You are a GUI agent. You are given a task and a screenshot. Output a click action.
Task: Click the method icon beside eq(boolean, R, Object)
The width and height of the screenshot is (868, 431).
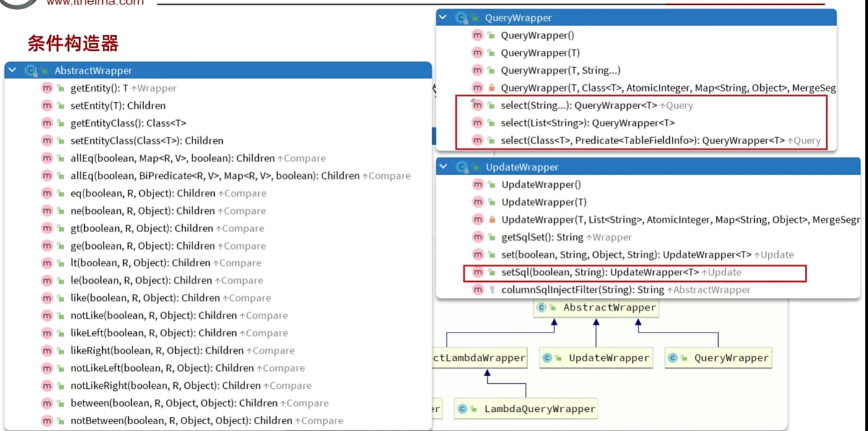pos(47,193)
